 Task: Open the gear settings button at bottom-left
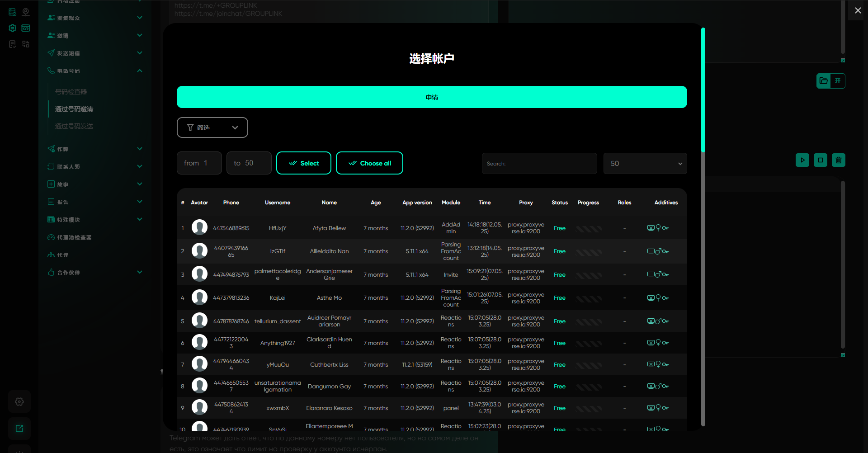[x=19, y=401]
